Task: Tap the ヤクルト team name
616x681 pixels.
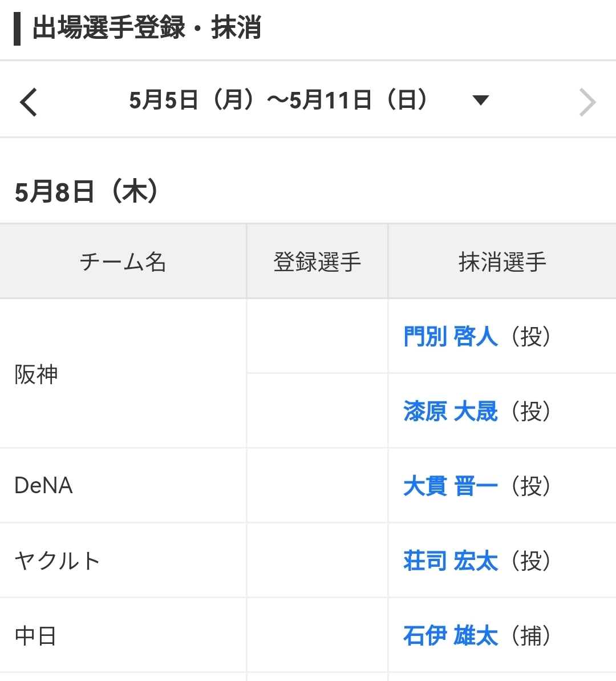Action: coord(57,561)
